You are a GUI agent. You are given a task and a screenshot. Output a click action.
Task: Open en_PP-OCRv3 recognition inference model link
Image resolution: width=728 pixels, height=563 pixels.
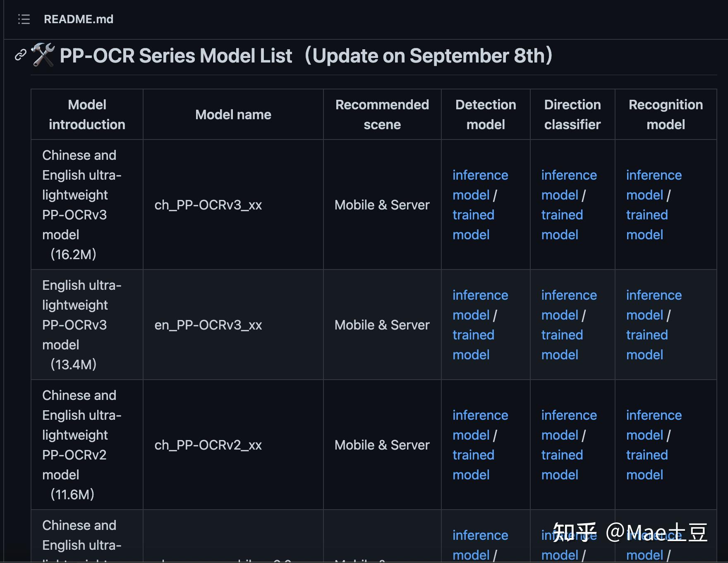[x=654, y=295]
